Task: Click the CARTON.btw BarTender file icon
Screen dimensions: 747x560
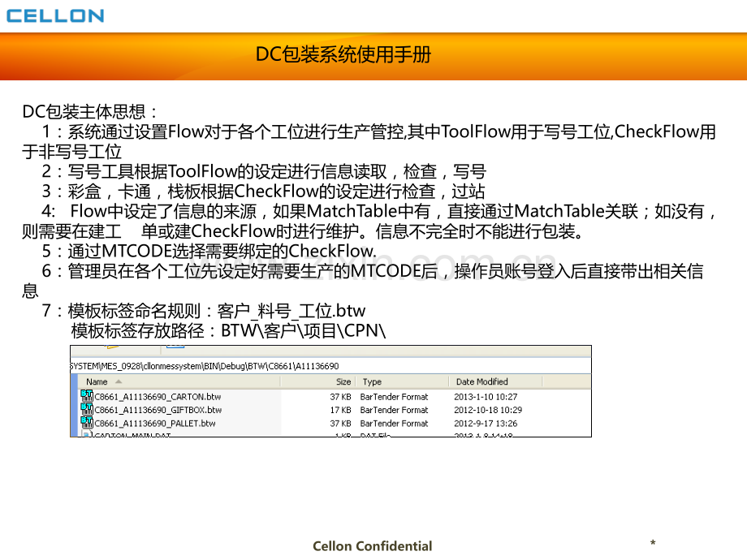Action: (87, 397)
